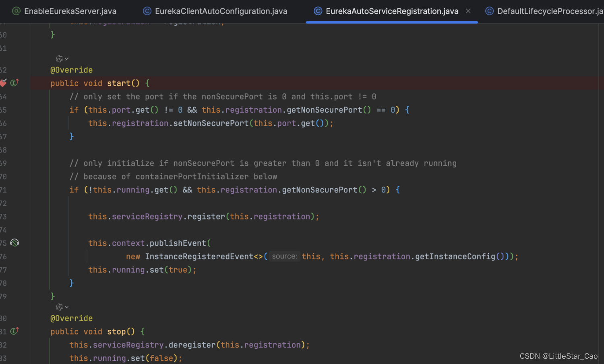Click the 'source:' parameter inlay hint
Screen dimensions: 604x364
click(x=284, y=256)
